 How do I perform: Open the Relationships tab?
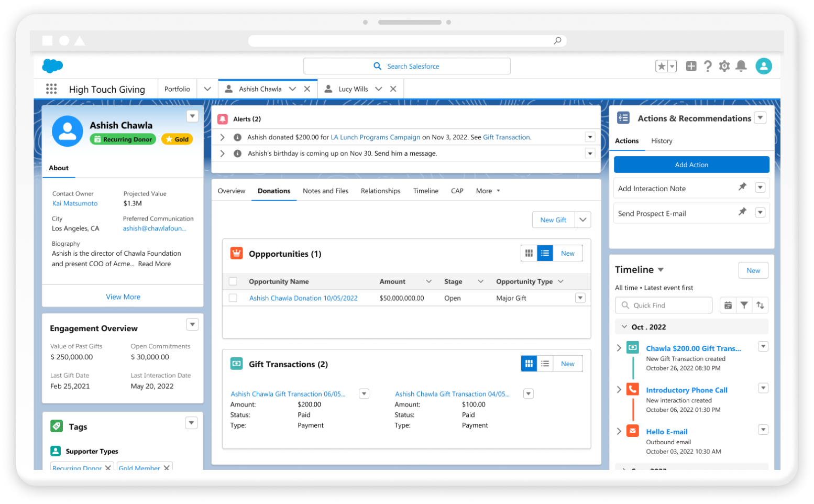tap(380, 191)
